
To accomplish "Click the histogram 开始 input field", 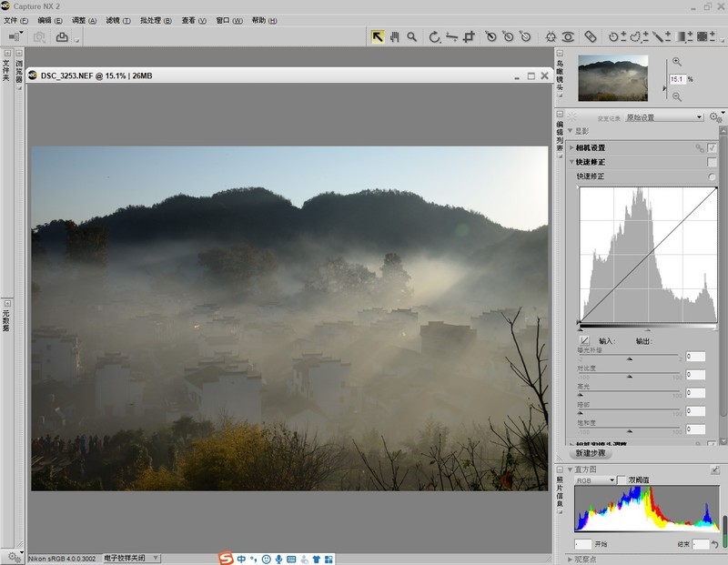I will click(582, 544).
